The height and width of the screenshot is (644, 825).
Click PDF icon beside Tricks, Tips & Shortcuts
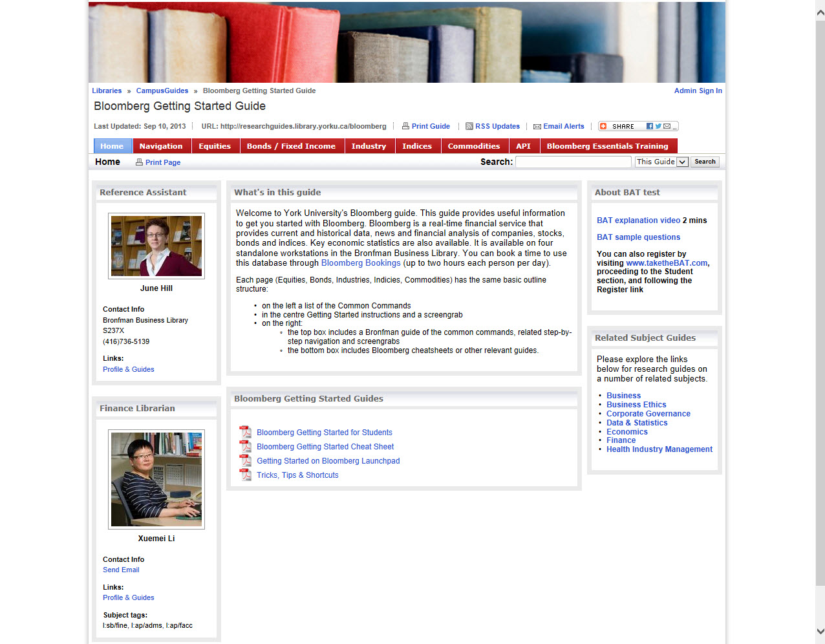point(245,475)
